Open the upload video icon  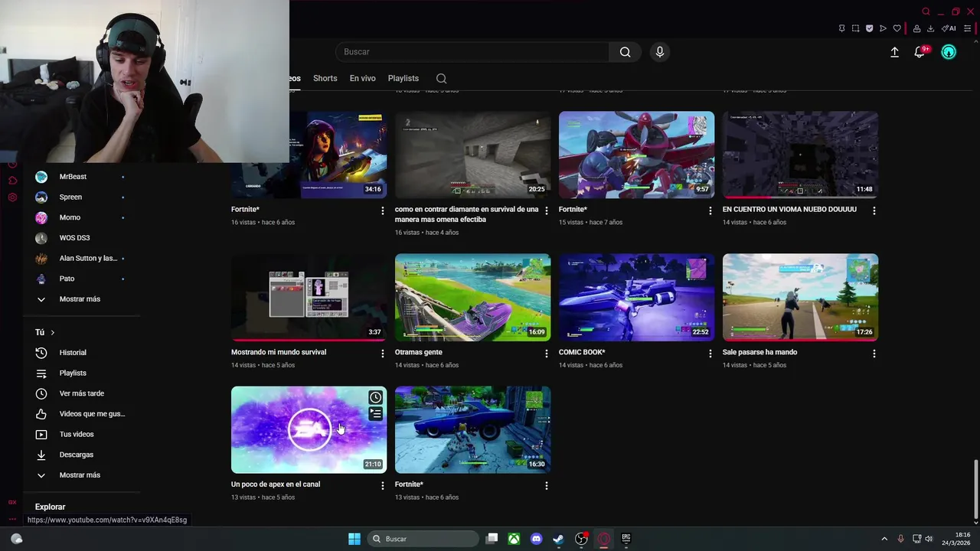tap(894, 52)
